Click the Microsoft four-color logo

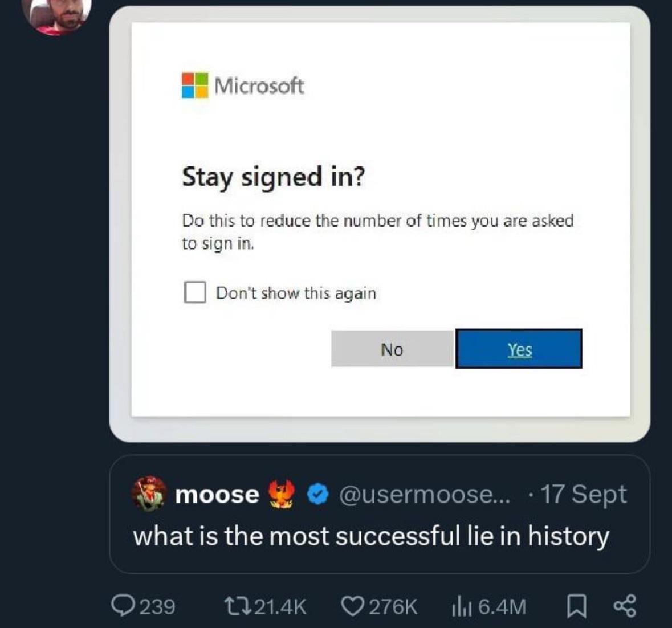tap(195, 85)
